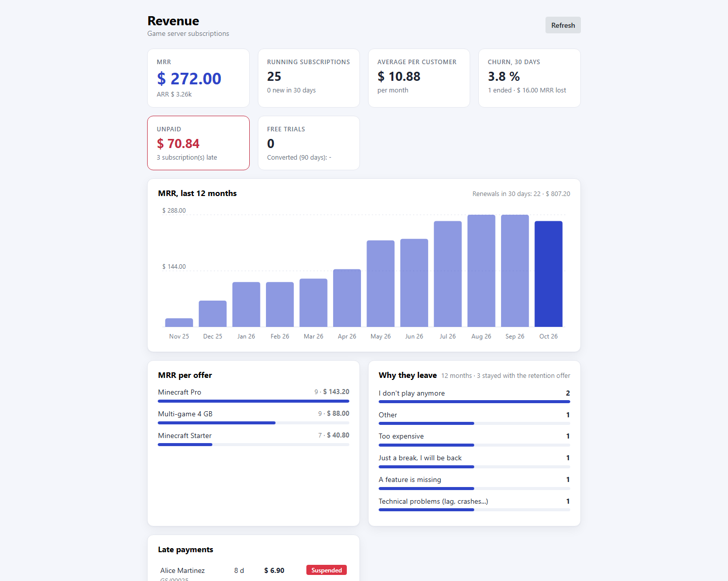Click the 'Too expensive' reason bar
This screenshot has width=728, height=581.
tap(474, 445)
